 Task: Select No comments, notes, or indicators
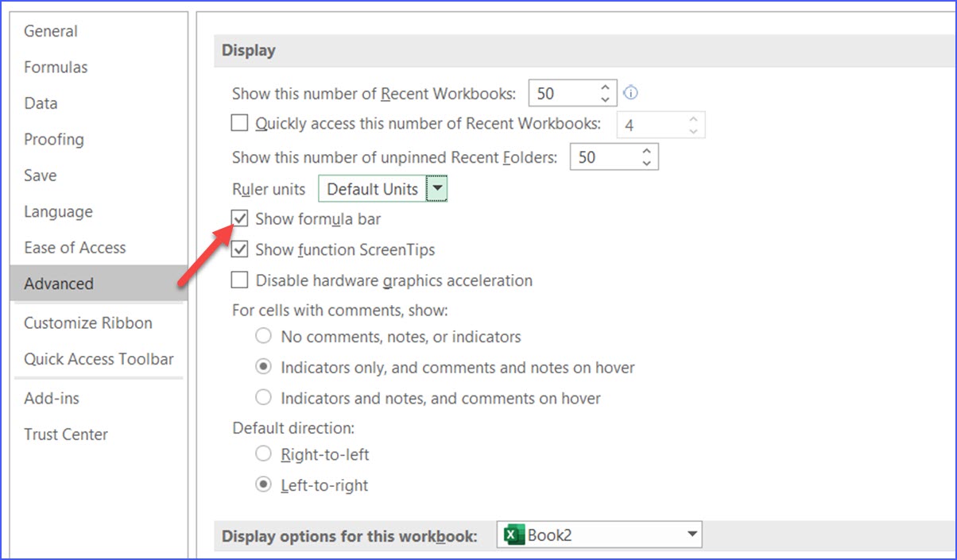pyautogui.click(x=264, y=336)
